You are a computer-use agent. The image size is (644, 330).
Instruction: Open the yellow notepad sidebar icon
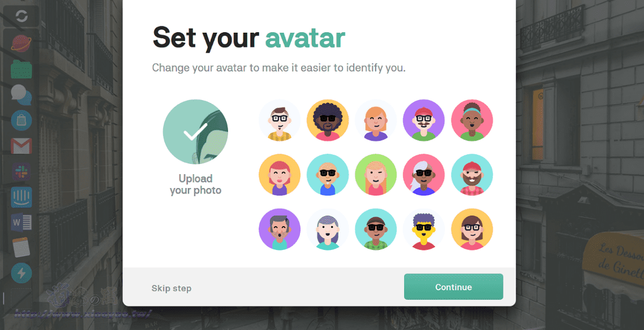21,247
